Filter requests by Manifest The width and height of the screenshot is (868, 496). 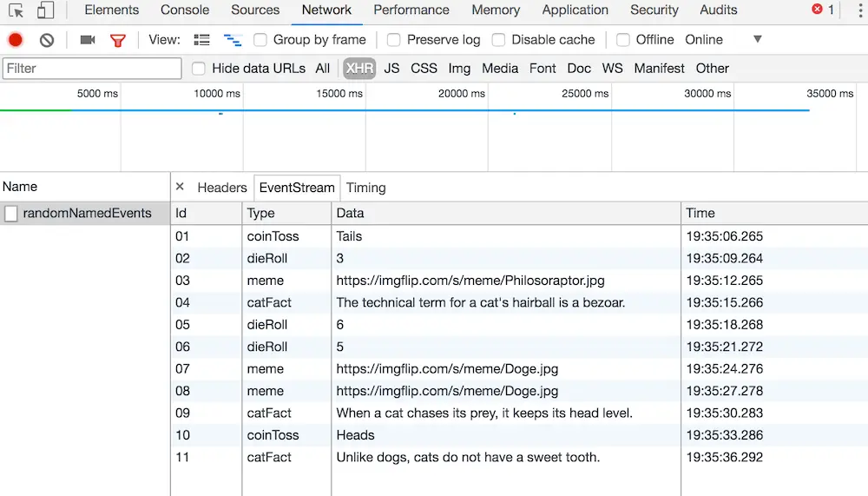660,69
